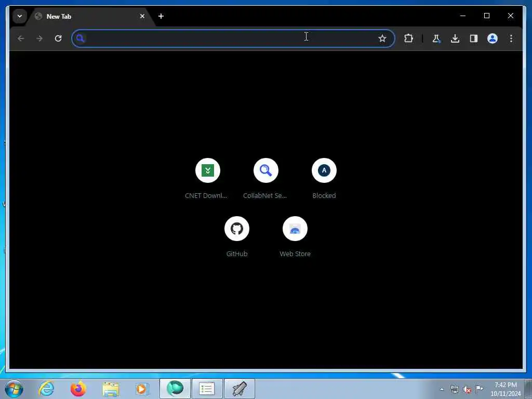
Task: Switch to the rocket taskbar app
Action: pos(240,389)
